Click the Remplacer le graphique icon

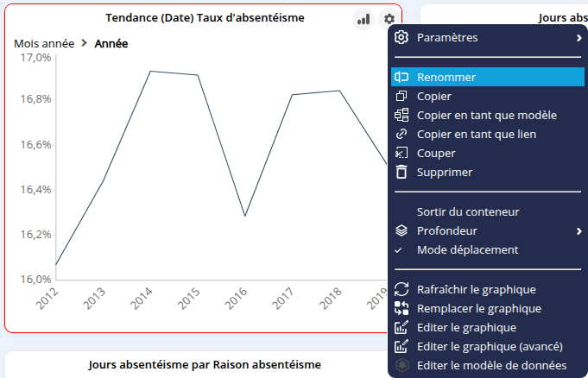point(401,308)
